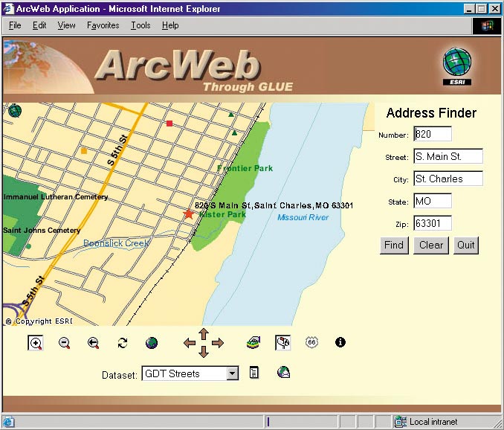Click the black information icon
Viewport: 504px width, 430px height.
pos(340,342)
